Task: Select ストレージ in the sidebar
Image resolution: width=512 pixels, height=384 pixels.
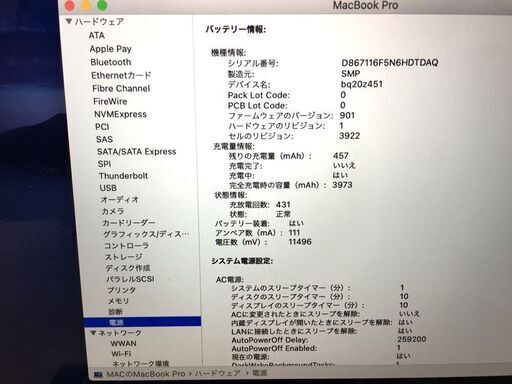Action: pyautogui.click(x=124, y=257)
